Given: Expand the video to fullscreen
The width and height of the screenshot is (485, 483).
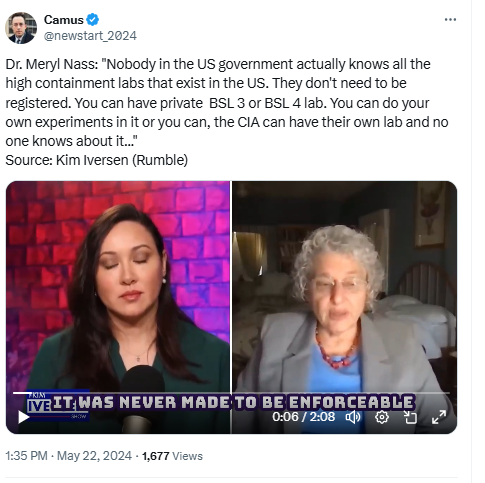Looking at the screenshot, I should point(439,417).
